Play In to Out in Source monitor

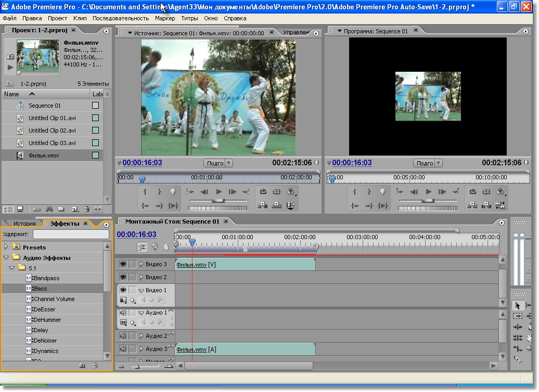[173, 205]
